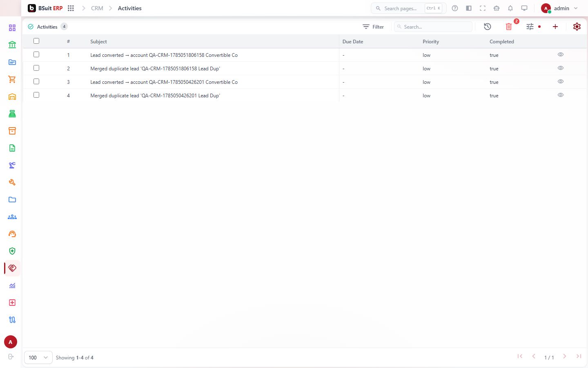Click the BSuit ERP logo
588x368 pixels.
point(45,8)
